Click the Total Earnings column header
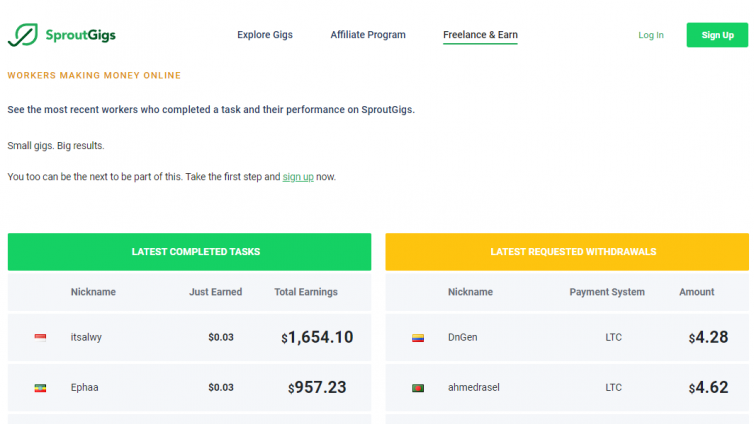Image resolution: width=754 pixels, height=424 pixels. click(306, 292)
